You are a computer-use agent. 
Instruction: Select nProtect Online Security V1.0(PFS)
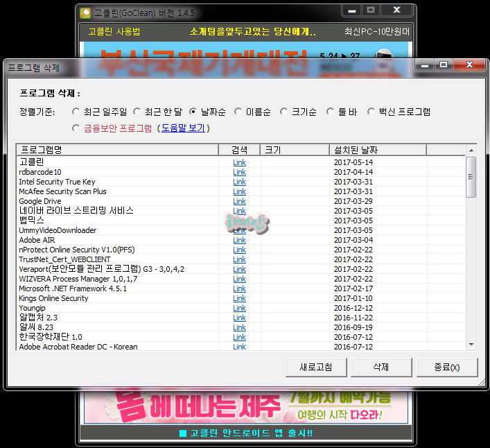(x=76, y=250)
